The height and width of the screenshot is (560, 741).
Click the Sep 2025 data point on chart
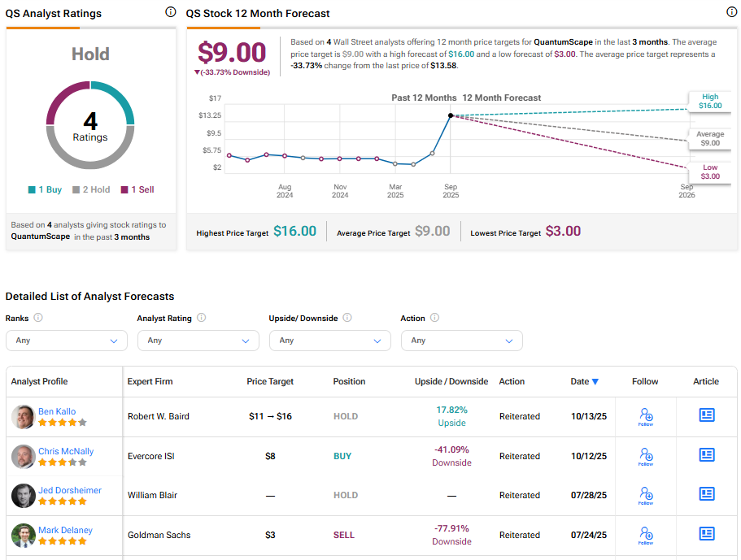451,115
